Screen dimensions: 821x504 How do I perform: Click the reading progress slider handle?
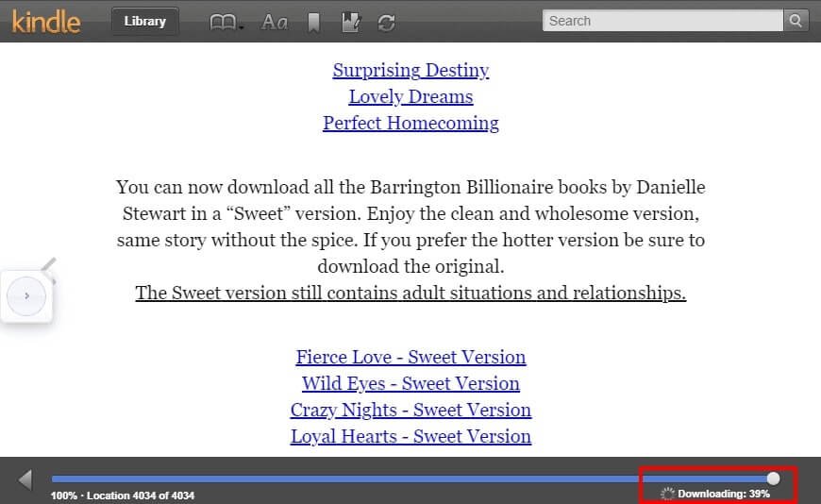tap(774, 479)
